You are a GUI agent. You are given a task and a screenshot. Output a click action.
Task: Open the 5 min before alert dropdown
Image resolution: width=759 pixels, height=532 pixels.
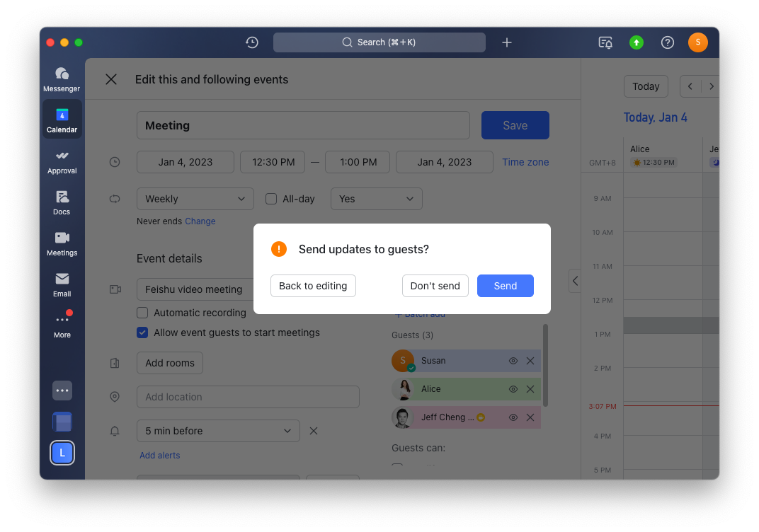(x=217, y=431)
